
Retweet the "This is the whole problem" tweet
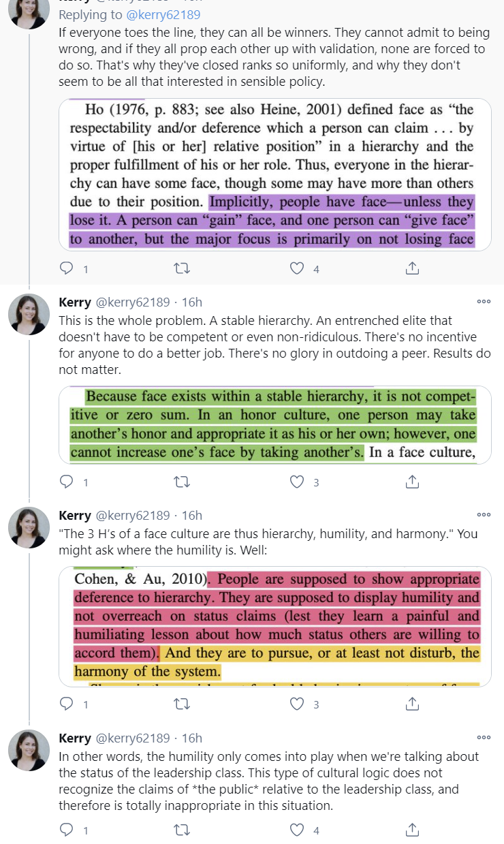click(181, 482)
